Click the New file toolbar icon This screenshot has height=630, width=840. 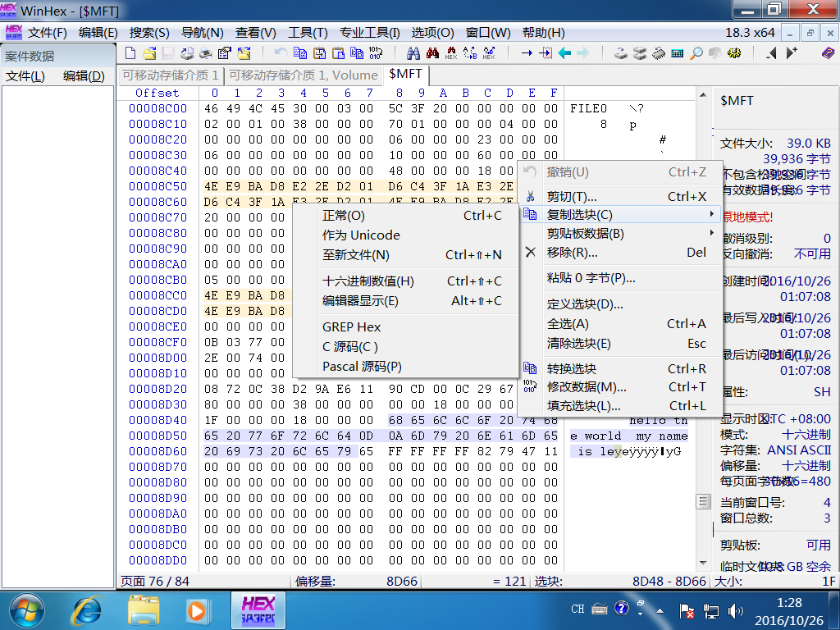click(x=130, y=52)
